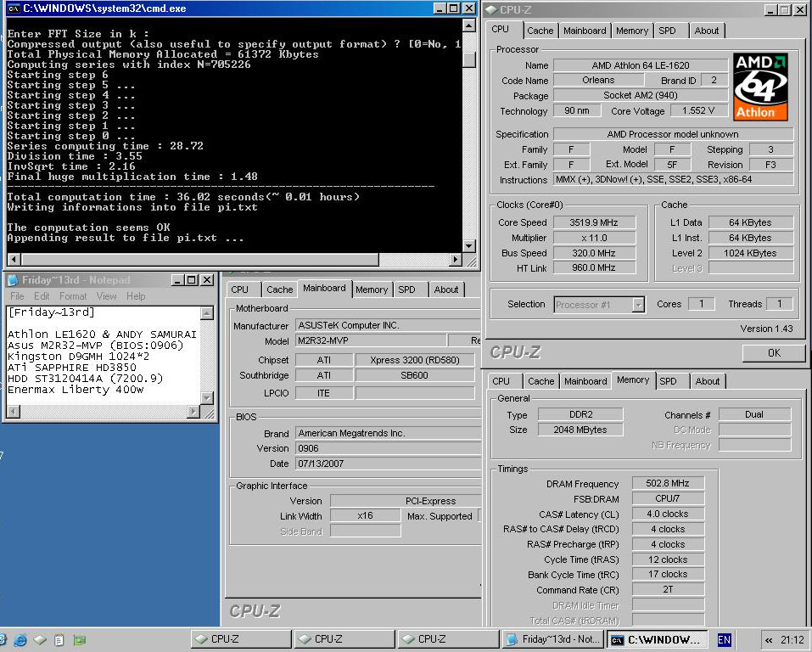
Task: Click the cmd window scroll-up arrow
Action: [x=468, y=25]
